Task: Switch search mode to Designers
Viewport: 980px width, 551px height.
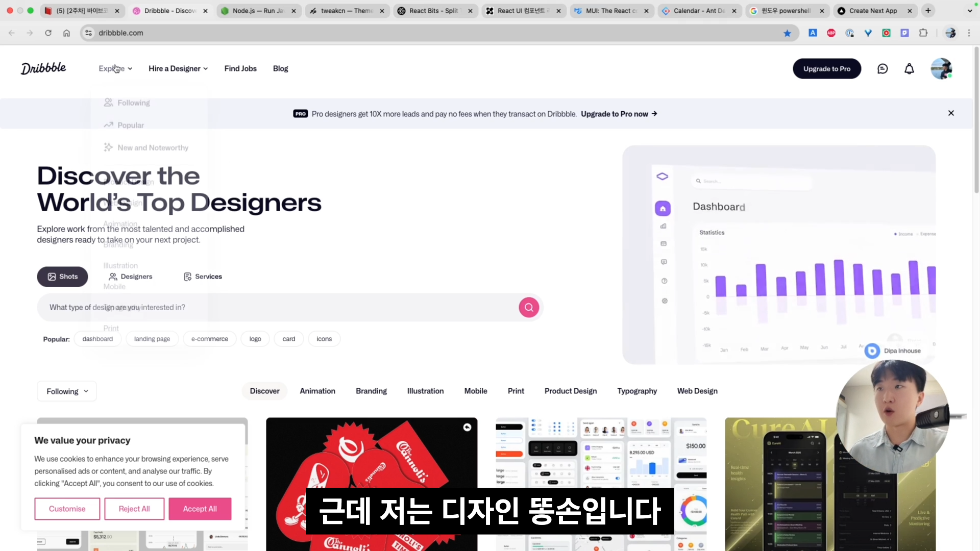Action: (130, 277)
